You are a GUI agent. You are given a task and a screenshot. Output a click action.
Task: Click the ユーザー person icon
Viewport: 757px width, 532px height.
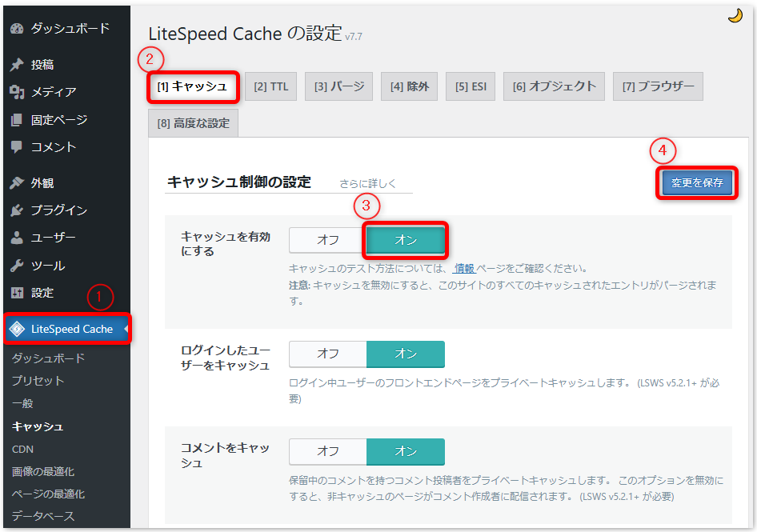coord(18,237)
